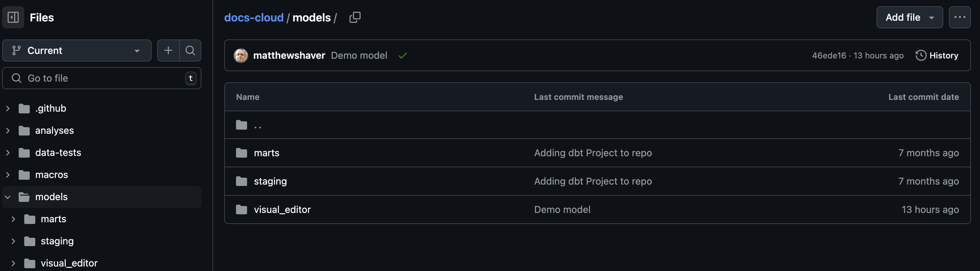Open the marts folder from the file list
Image resolution: width=980 pixels, height=271 pixels.
click(x=267, y=153)
